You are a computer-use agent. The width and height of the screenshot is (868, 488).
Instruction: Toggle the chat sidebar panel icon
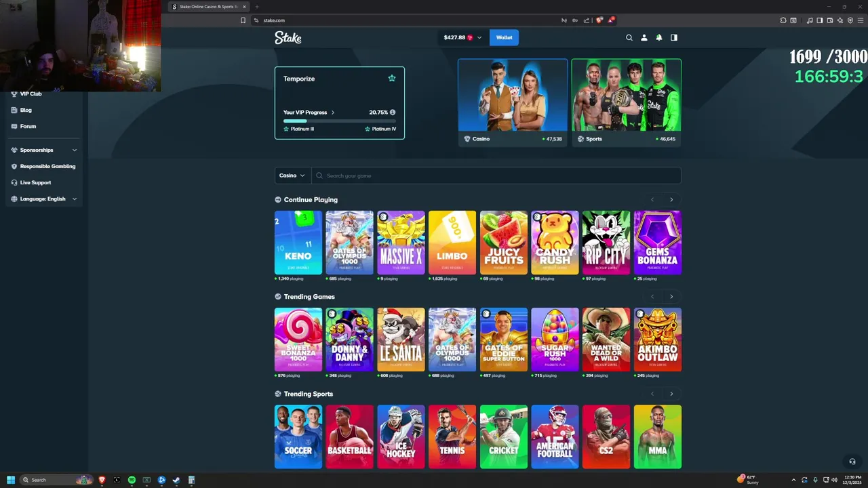674,38
